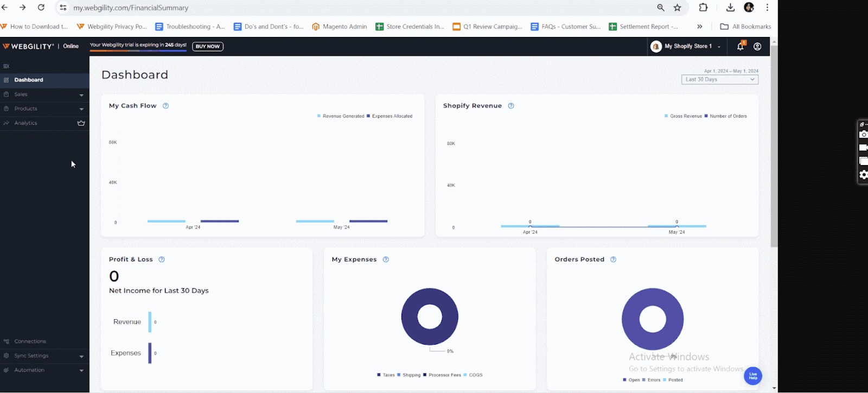Toggle the Gross Revenue legend series

(x=683, y=116)
